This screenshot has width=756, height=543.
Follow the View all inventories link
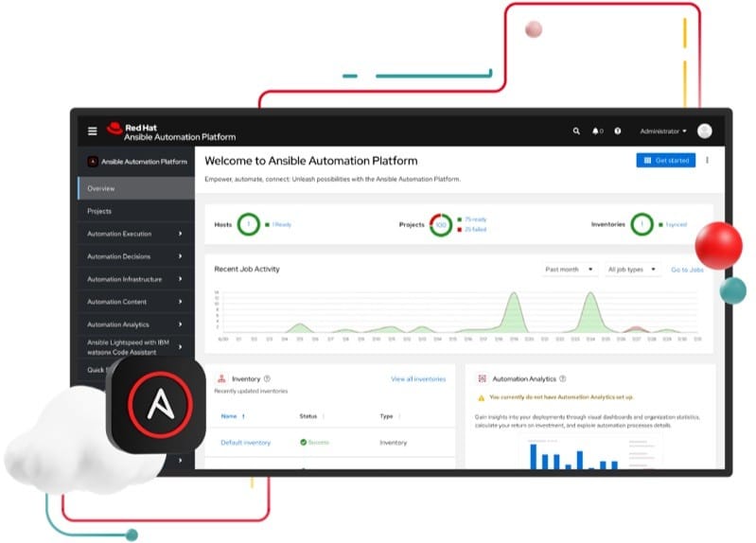[x=418, y=379]
